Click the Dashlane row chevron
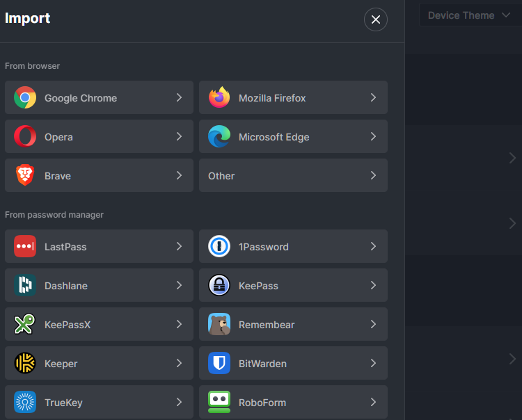Image resolution: width=522 pixels, height=420 pixels. tap(179, 285)
